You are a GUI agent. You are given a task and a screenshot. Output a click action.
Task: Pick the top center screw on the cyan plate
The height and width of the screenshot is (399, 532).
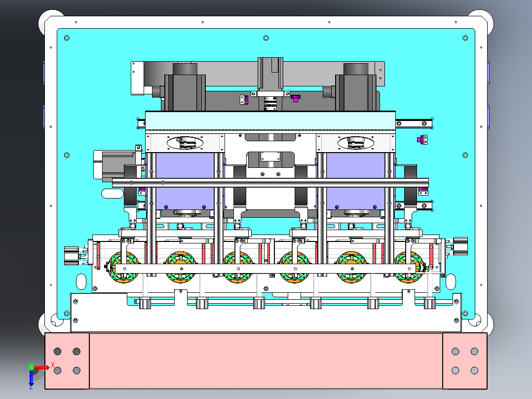tap(266, 38)
